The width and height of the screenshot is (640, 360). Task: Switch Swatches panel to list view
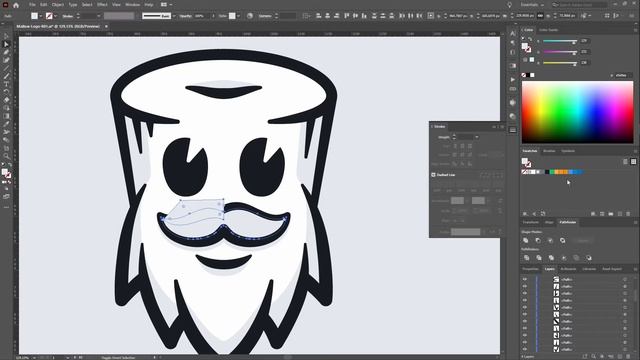coord(625,162)
